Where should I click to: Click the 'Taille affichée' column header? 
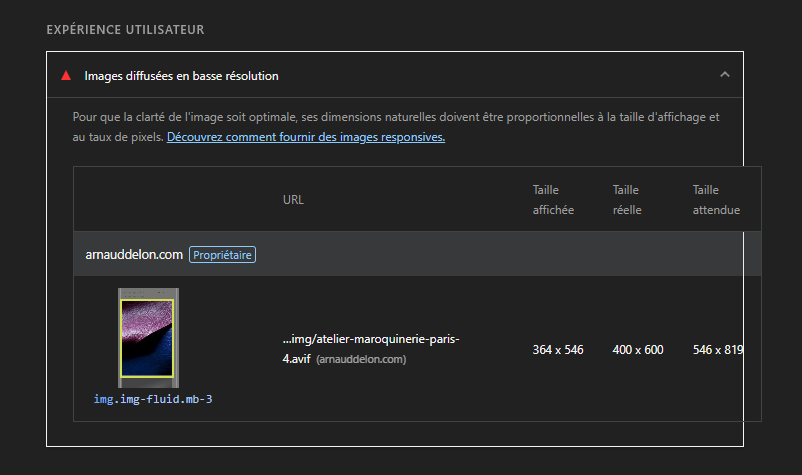coord(553,199)
